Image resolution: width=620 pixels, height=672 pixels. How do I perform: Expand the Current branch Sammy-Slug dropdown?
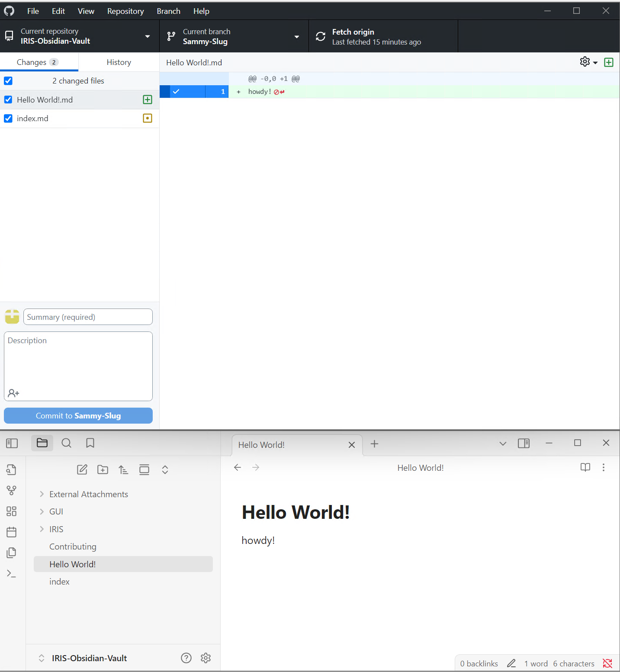(x=234, y=36)
